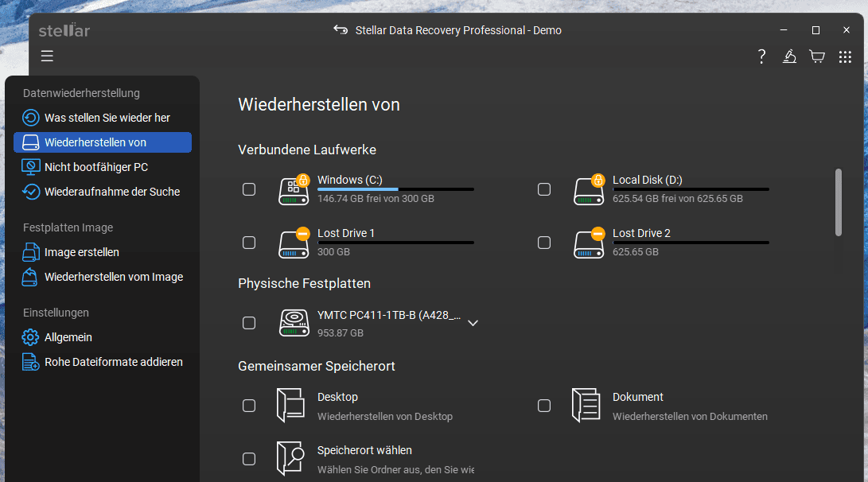868x482 pixels.
Task: Click the Lost Drive 2 label
Action: pos(641,233)
